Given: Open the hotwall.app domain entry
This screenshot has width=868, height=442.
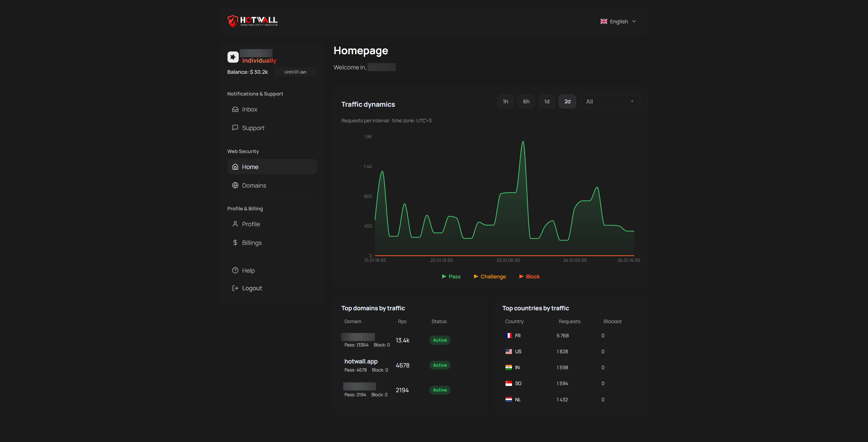Looking at the screenshot, I should coord(360,361).
